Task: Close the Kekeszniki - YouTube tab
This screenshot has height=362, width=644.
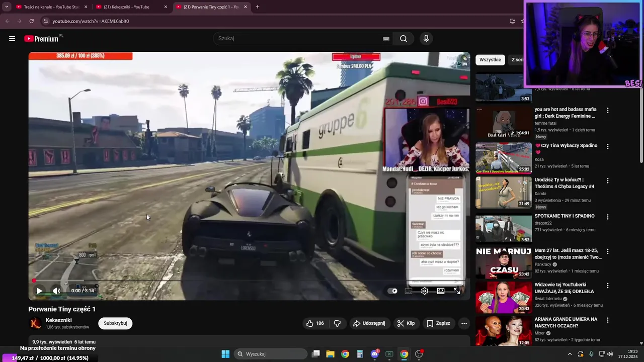Action: (166, 7)
